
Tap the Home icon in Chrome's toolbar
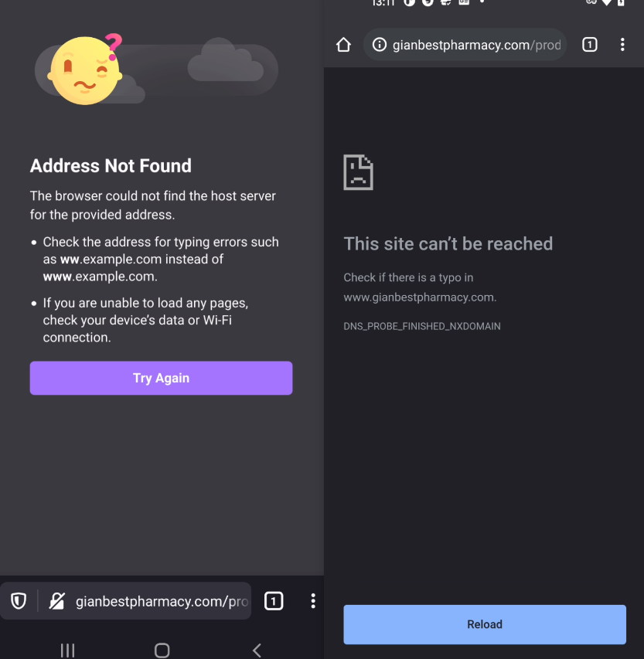coord(343,44)
